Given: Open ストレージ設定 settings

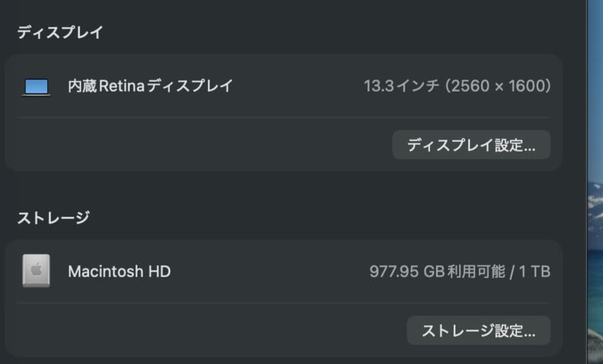Looking at the screenshot, I should pos(478,331).
